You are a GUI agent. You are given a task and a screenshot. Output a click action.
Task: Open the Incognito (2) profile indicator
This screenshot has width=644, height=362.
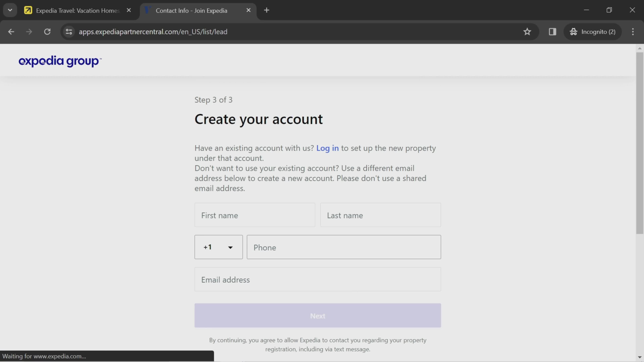[593, 32]
